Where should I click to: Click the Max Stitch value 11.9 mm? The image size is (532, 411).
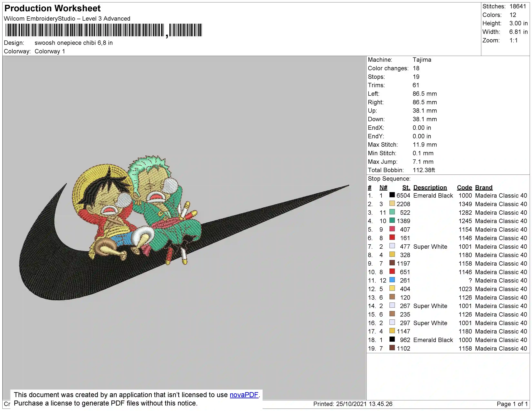425,145
